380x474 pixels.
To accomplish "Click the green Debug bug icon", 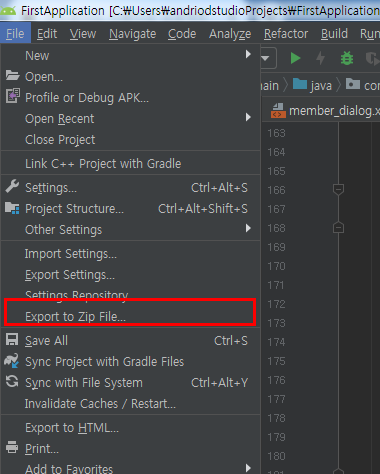I will click(347, 58).
